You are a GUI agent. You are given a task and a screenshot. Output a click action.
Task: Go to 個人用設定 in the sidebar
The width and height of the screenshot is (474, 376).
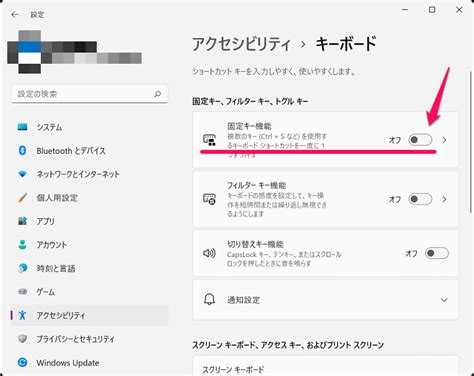coord(89,198)
